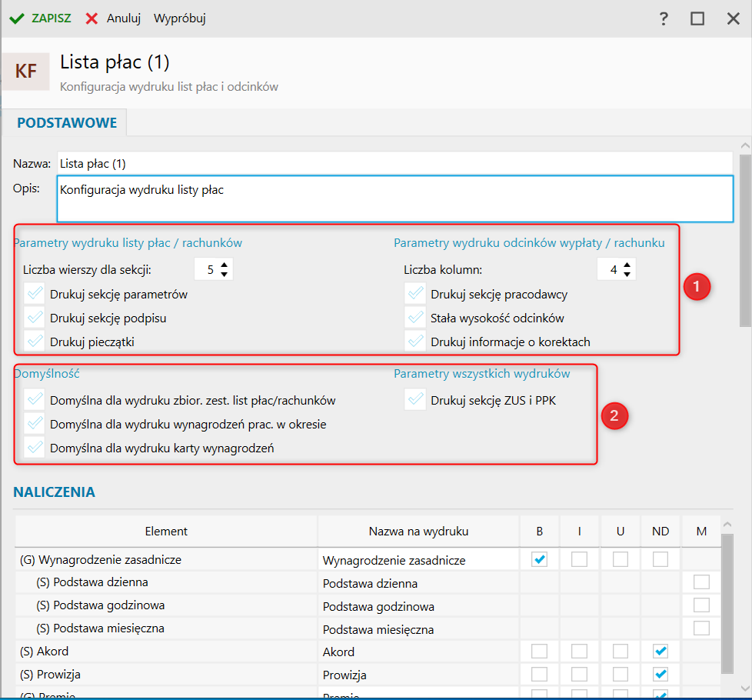
Task: Click the Anuluj button label
Action: pos(124,18)
